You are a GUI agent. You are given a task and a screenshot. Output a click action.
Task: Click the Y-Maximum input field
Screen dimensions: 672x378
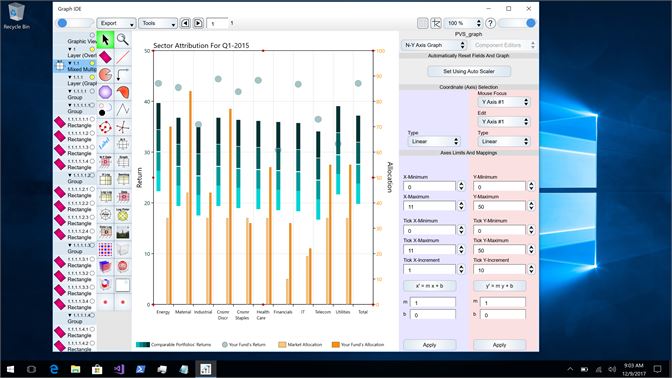coord(500,207)
